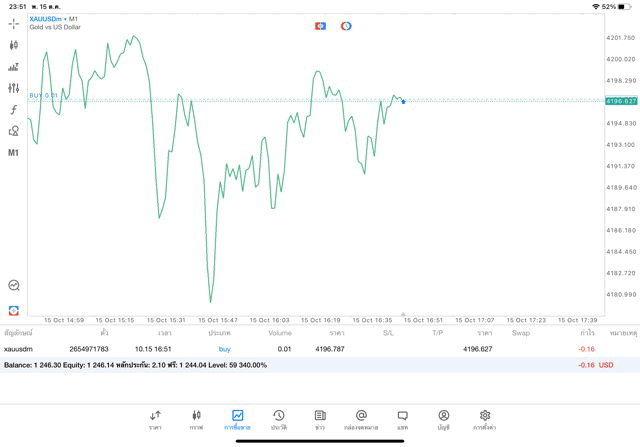
Task: Open the M1 timeframe selector
Action: [x=13, y=153]
